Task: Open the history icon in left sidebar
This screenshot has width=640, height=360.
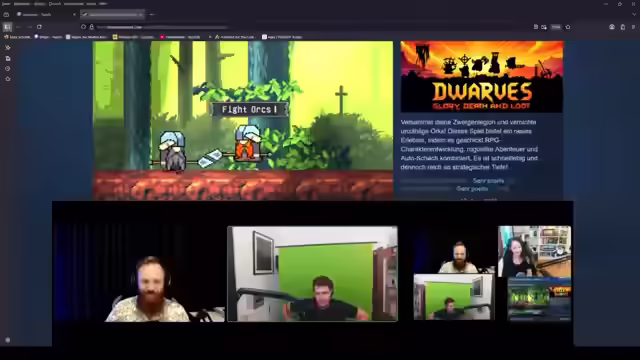Action: coord(7,69)
